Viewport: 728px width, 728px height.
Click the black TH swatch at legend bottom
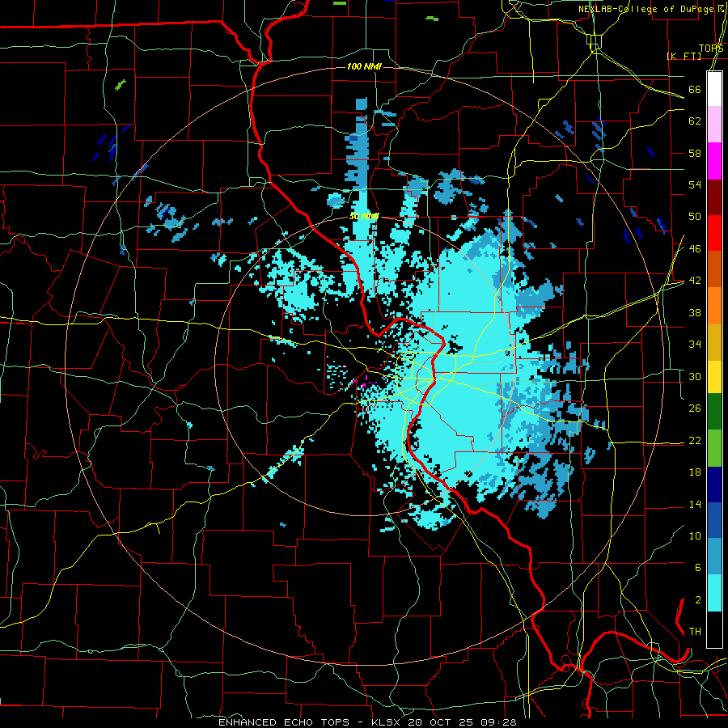714,629
